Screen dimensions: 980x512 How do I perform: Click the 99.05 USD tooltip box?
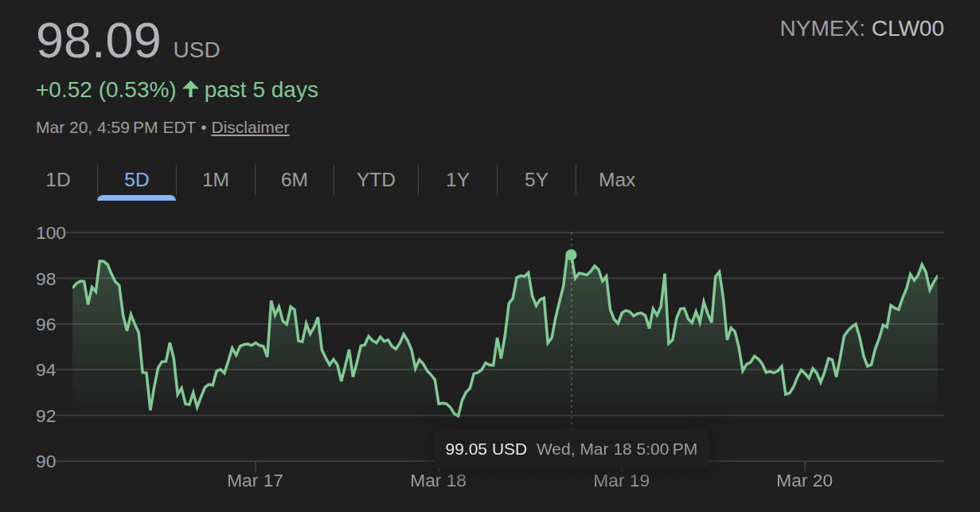pyautogui.click(x=571, y=449)
